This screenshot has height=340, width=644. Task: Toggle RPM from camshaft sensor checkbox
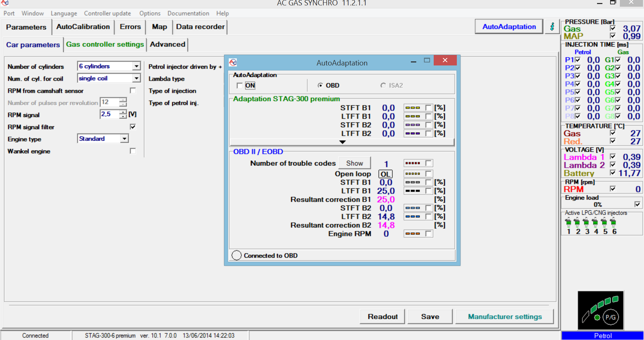coord(133,91)
